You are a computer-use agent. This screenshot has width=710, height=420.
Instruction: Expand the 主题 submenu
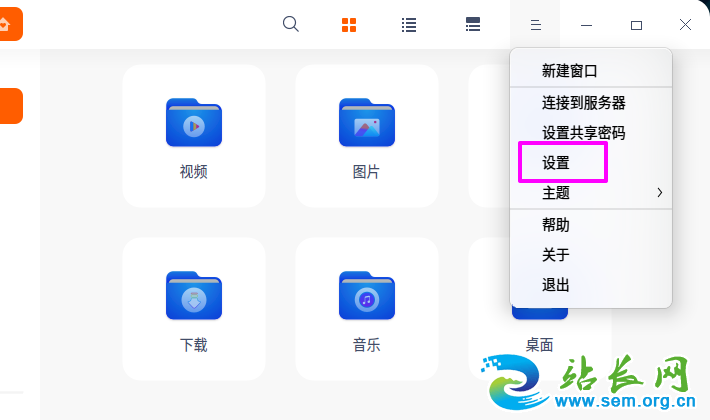(590, 192)
